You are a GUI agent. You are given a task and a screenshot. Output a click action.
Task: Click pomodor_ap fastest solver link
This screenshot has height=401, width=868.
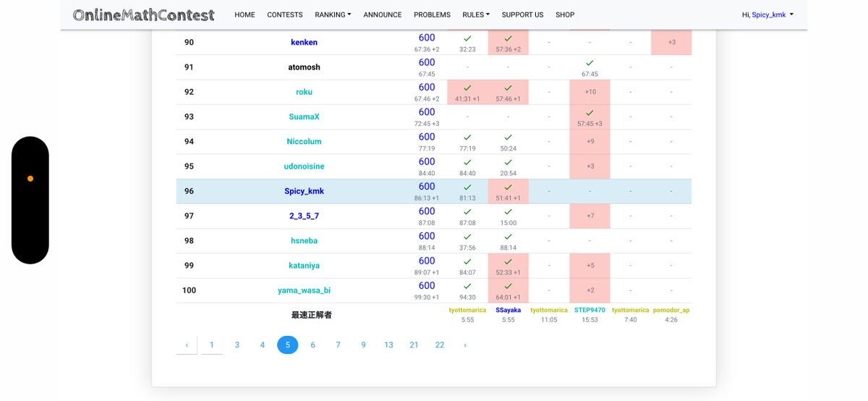[x=671, y=310]
